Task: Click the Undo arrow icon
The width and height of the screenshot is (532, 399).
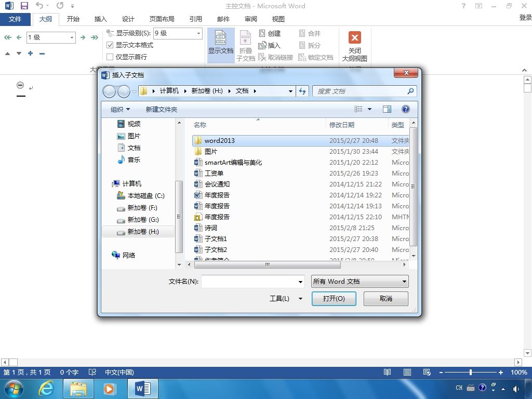Action: click(39, 5)
